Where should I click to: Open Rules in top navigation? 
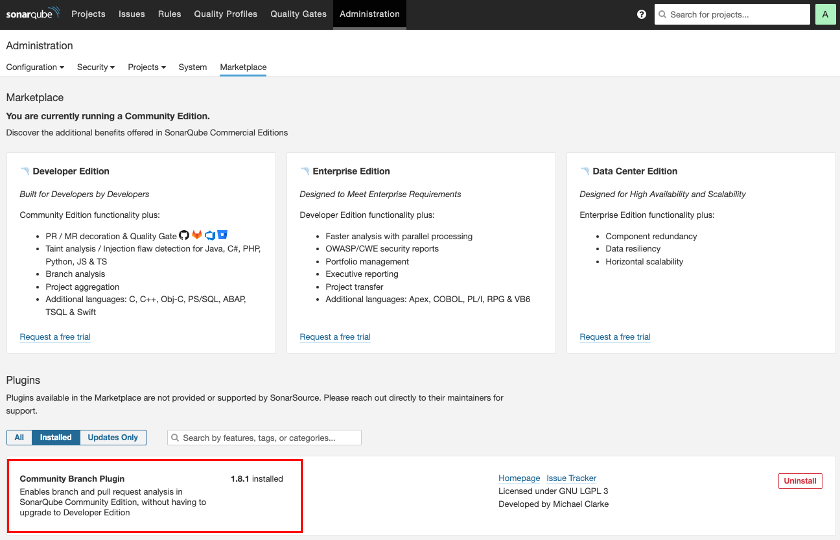[169, 14]
